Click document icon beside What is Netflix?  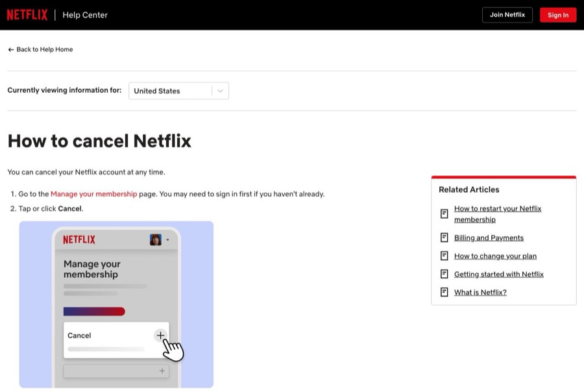tap(444, 292)
